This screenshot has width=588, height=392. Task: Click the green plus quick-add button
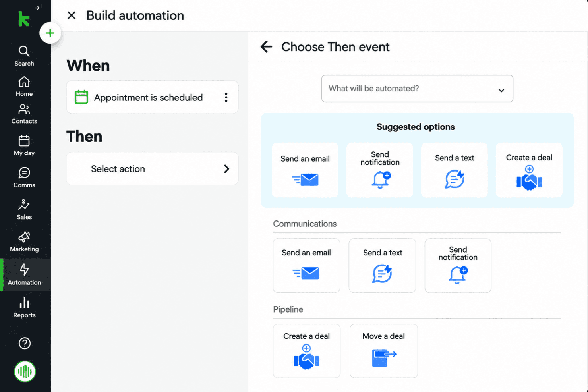click(50, 33)
